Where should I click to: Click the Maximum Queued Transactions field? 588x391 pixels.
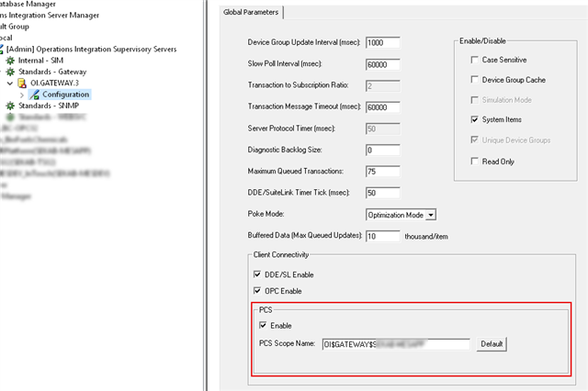(x=382, y=172)
